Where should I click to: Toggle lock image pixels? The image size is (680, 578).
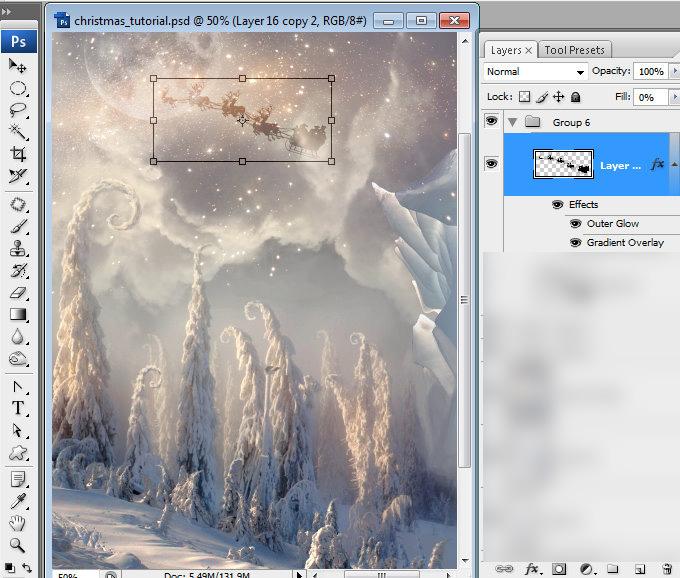(542, 97)
